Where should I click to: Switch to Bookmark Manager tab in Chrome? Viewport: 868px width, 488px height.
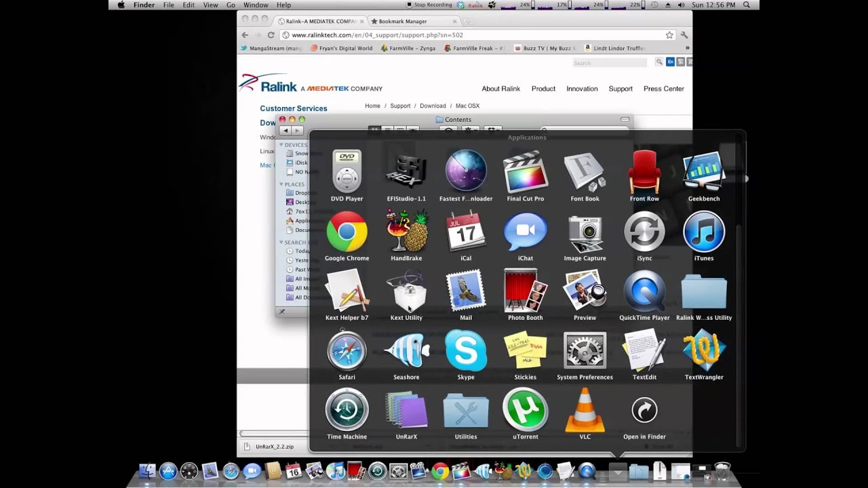click(411, 21)
